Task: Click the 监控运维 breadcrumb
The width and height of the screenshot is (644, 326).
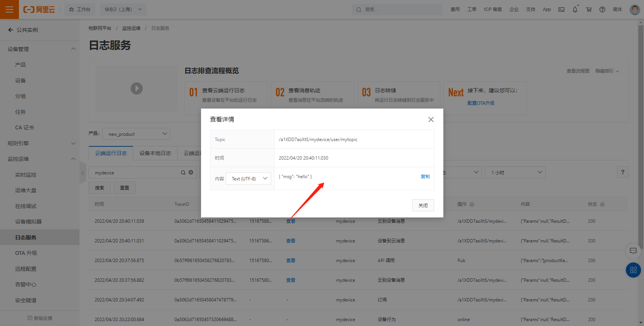Action: pyautogui.click(x=131, y=28)
